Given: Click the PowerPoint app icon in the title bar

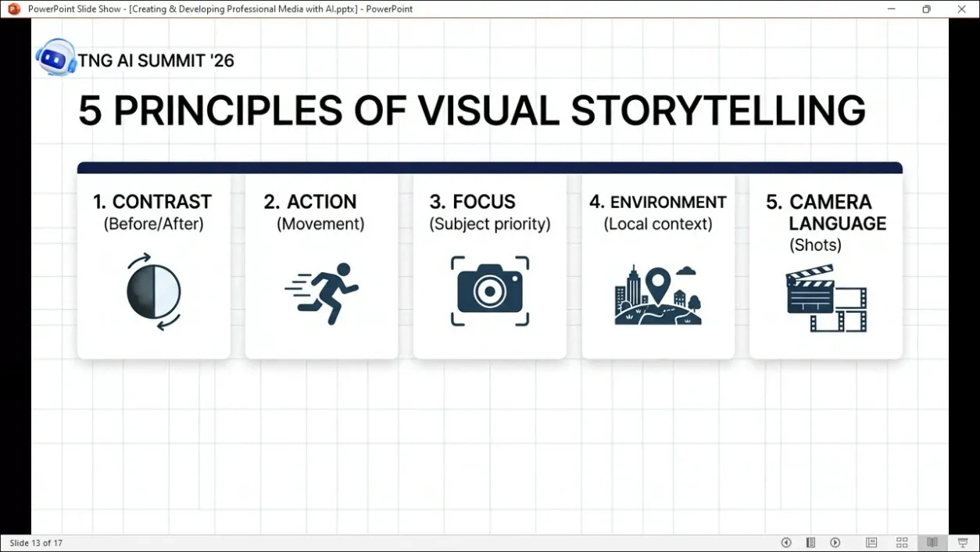Looking at the screenshot, I should (x=13, y=9).
